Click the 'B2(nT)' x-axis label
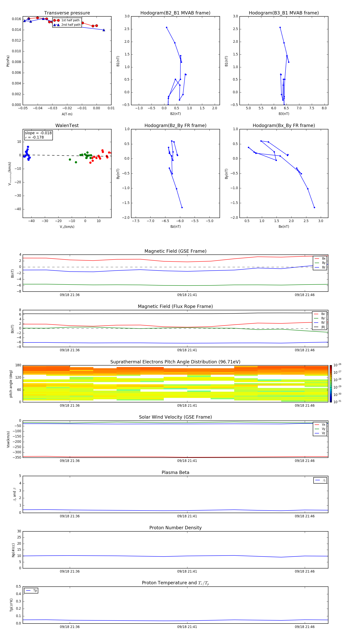This screenshot has height=644, width=351. pyautogui.click(x=175, y=114)
